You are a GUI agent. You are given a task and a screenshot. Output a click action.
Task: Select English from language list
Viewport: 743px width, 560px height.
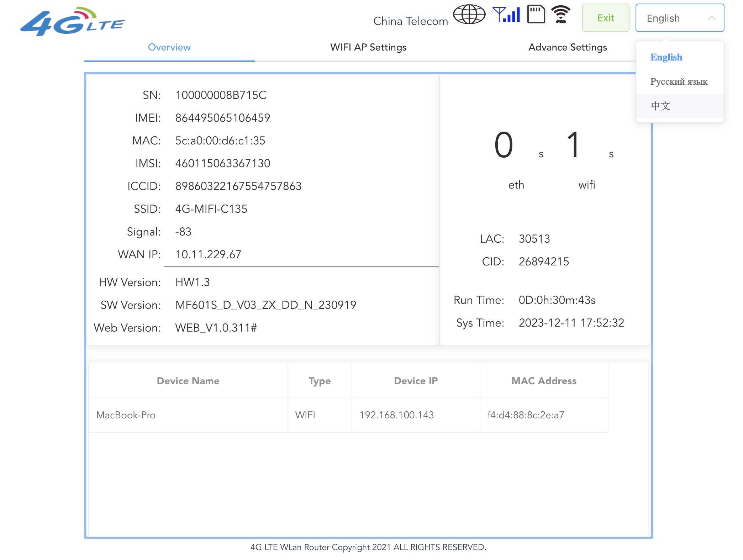(x=666, y=57)
